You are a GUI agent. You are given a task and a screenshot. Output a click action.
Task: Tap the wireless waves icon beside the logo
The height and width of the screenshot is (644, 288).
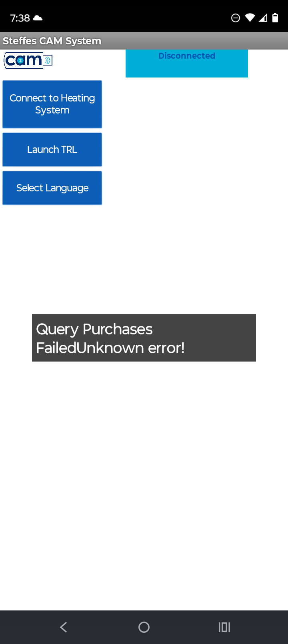point(48,61)
